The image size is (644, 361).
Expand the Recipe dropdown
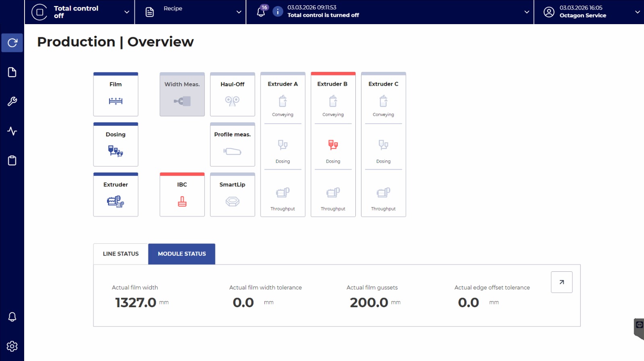pyautogui.click(x=239, y=12)
